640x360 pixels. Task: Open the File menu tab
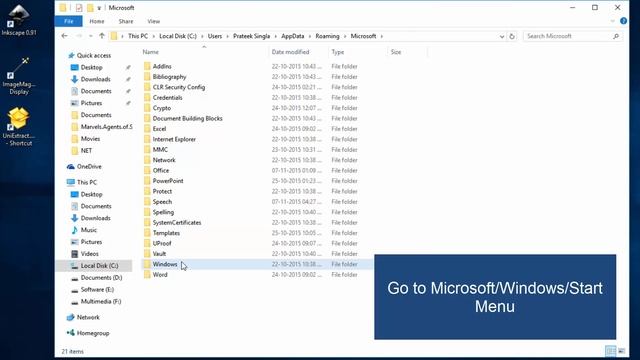[x=69, y=21]
